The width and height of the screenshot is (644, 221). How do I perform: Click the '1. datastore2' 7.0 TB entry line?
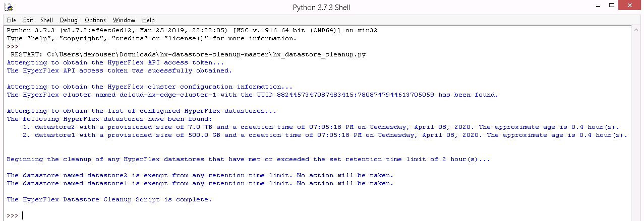321,127
